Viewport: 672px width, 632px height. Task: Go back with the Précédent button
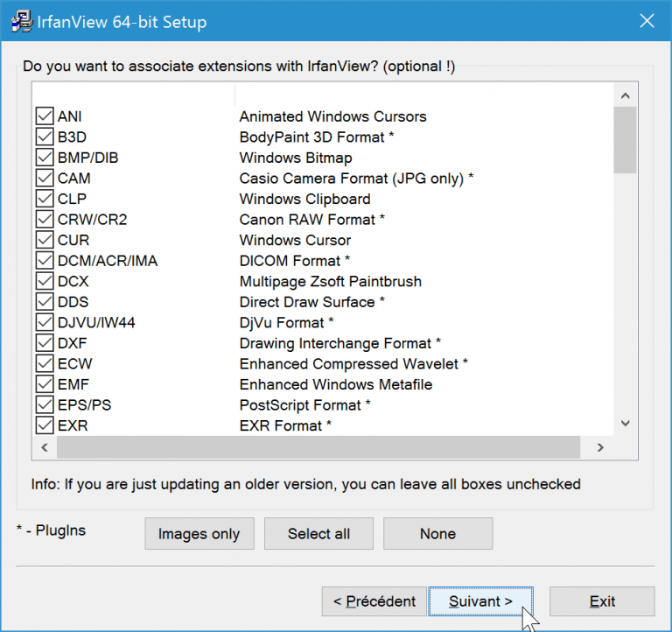click(374, 601)
